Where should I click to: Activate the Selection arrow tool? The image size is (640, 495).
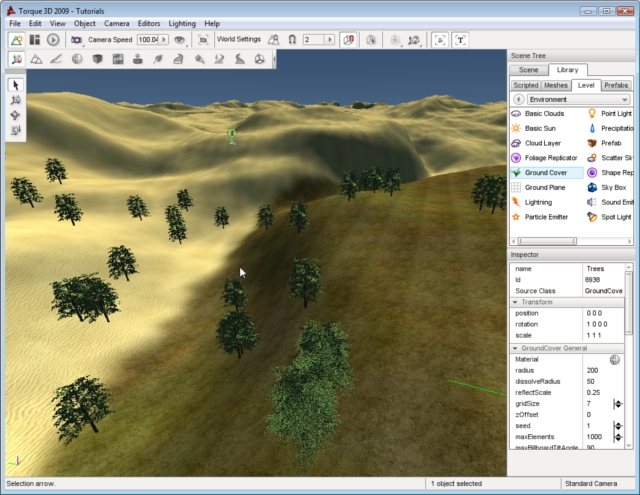16,85
